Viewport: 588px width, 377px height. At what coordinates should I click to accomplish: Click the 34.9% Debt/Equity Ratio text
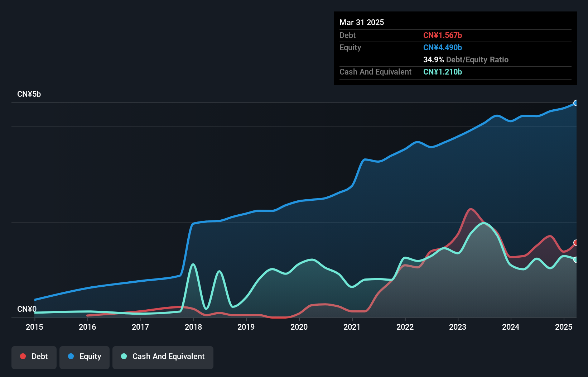(466, 59)
